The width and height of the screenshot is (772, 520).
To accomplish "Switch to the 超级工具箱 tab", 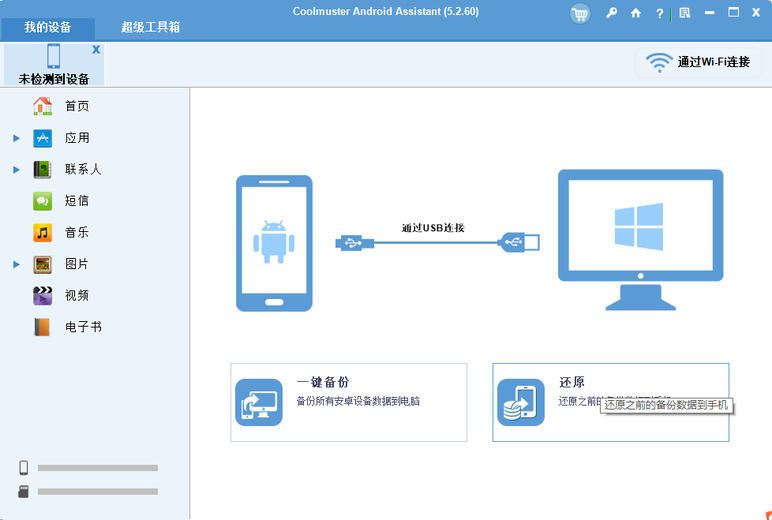I will (x=151, y=27).
